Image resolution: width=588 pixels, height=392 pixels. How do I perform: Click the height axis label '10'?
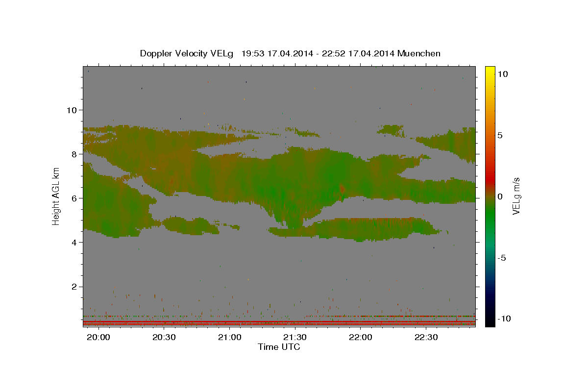(72, 110)
